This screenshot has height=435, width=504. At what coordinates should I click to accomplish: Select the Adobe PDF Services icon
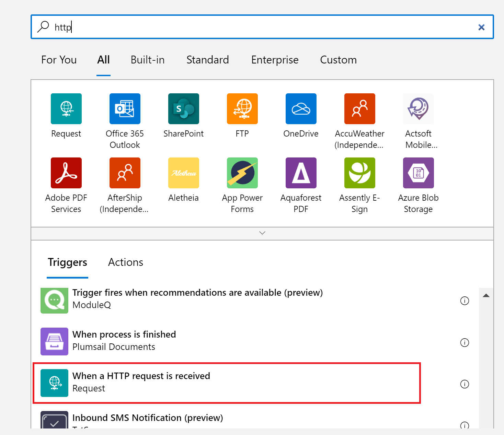(66, 173)
